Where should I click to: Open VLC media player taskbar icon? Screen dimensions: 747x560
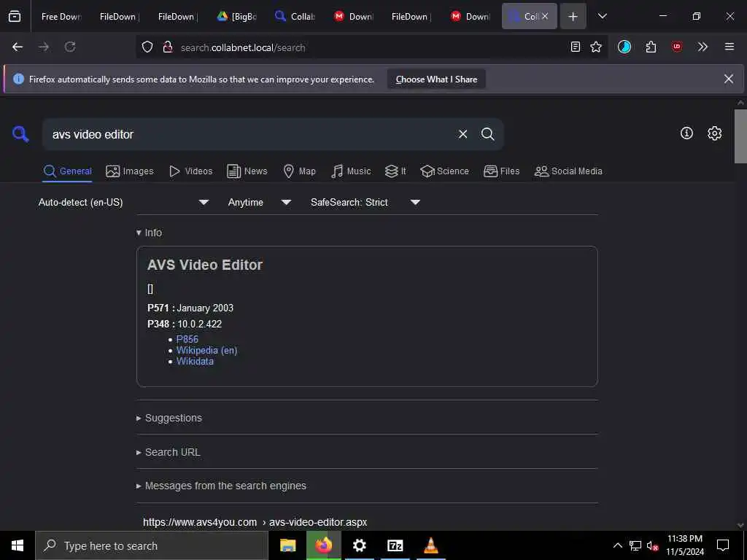click(x=430, y=545)
